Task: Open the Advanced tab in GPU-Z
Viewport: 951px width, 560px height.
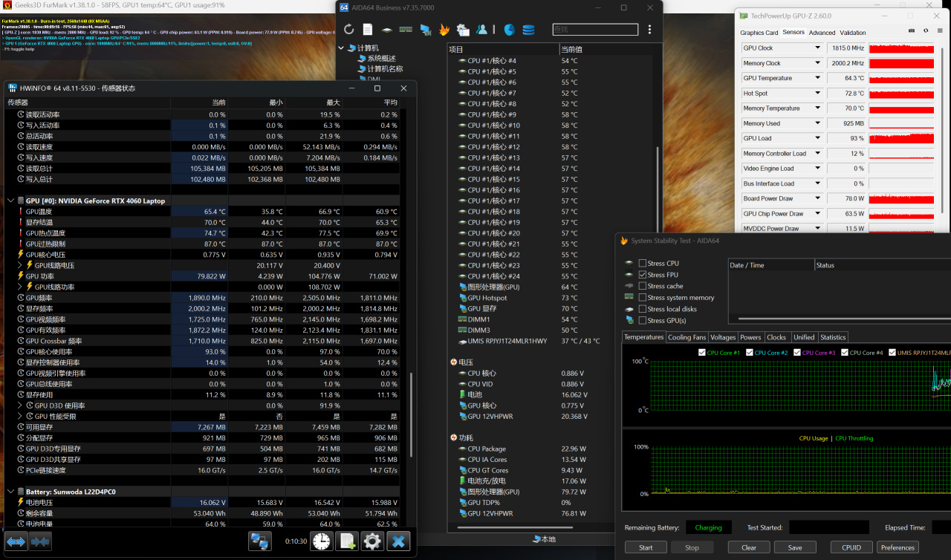Action: click(822, 33)
